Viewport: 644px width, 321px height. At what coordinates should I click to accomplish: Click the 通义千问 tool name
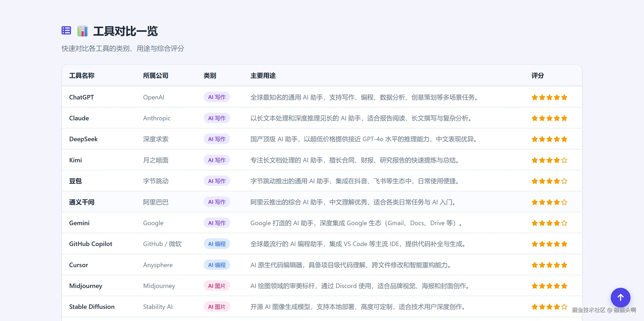click(x=82, y=202)
